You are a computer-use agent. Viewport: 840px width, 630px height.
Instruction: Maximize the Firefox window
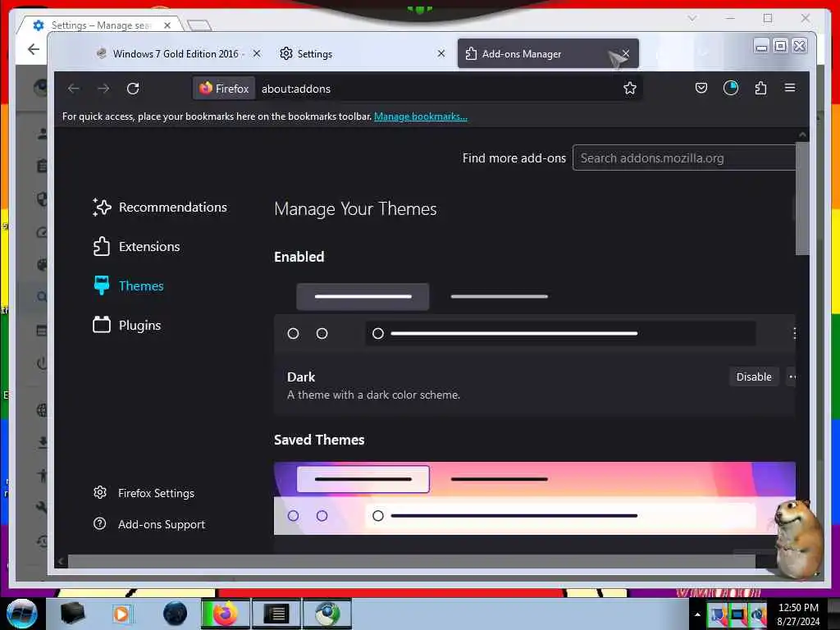coord(781,46)
